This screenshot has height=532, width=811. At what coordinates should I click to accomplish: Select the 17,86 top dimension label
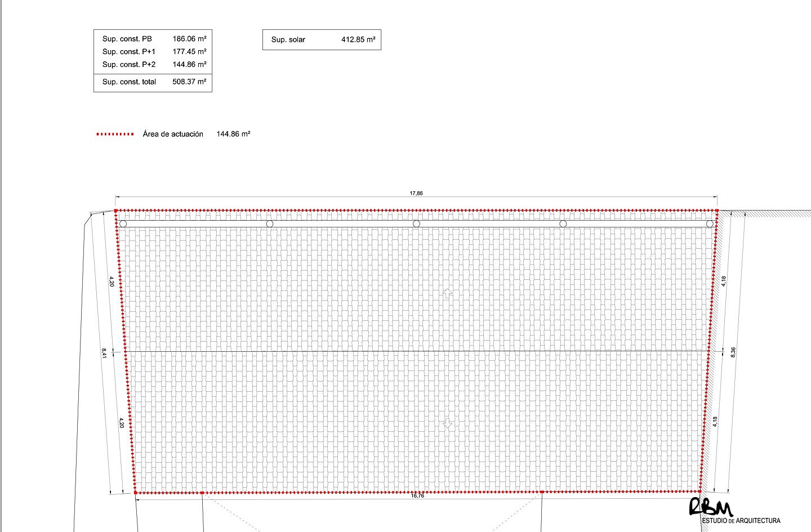pyautogui.click(x=416, y=193)
